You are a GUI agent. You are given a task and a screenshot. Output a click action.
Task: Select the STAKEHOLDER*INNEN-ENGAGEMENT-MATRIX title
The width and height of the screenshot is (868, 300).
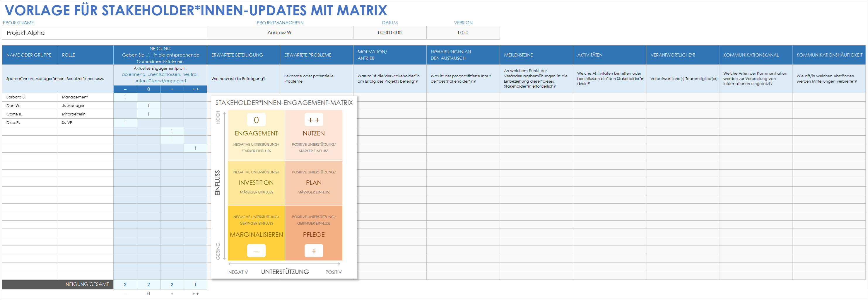[284, 103]
